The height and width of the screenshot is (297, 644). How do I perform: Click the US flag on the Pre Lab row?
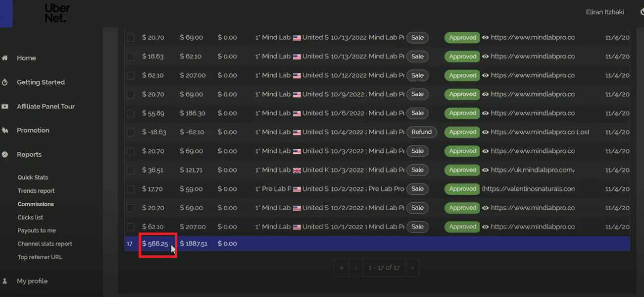coord(297,189)
